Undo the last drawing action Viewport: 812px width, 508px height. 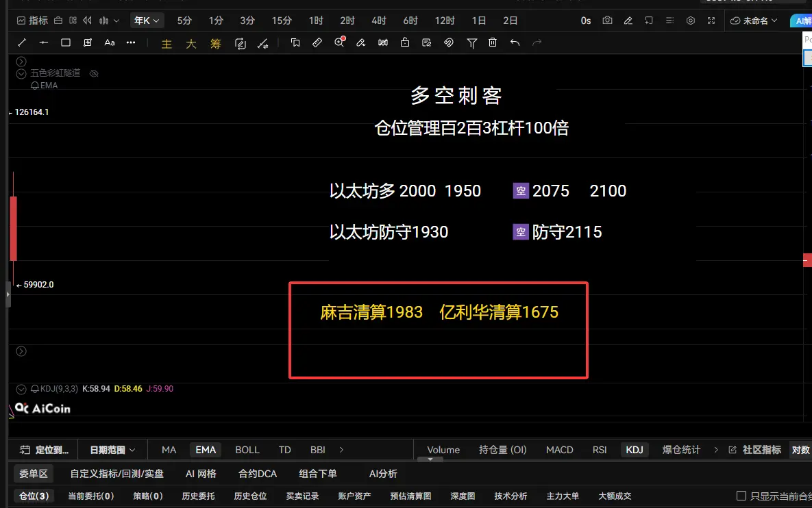pos(515,42)
